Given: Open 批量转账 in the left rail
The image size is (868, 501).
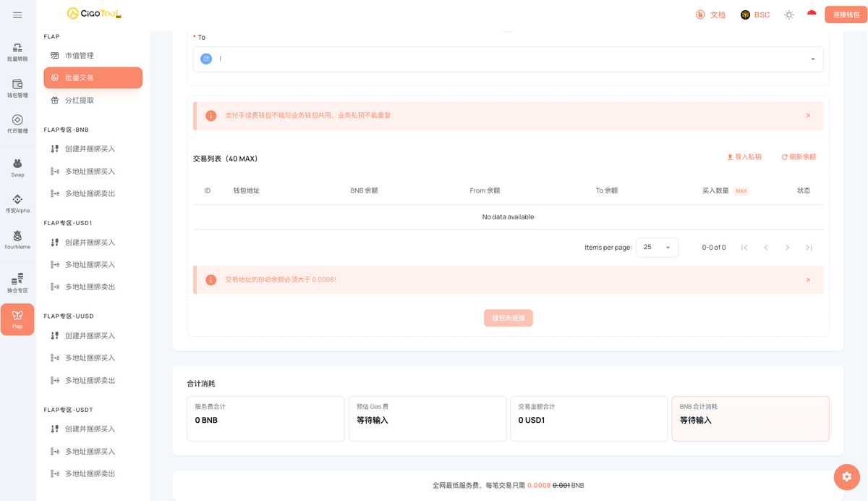Looking at the screenshot, I should click(x=17, y=51).
